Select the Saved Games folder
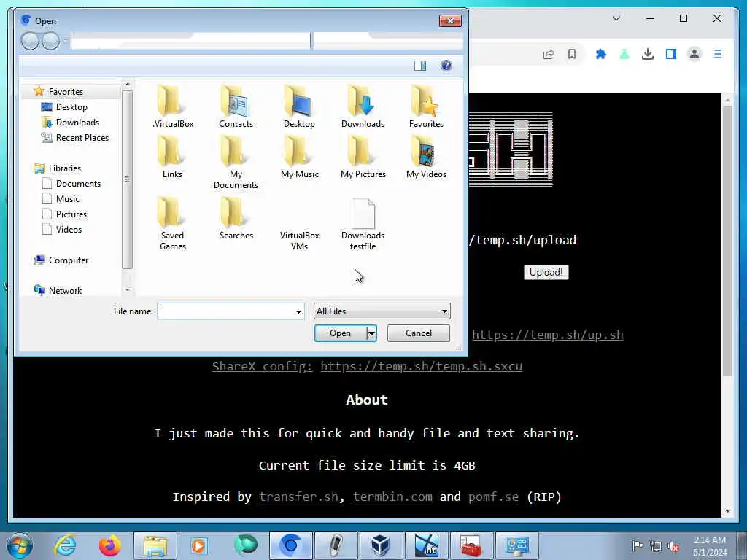The width and height of the screenshot is (747, 560). tap(172, 224)
